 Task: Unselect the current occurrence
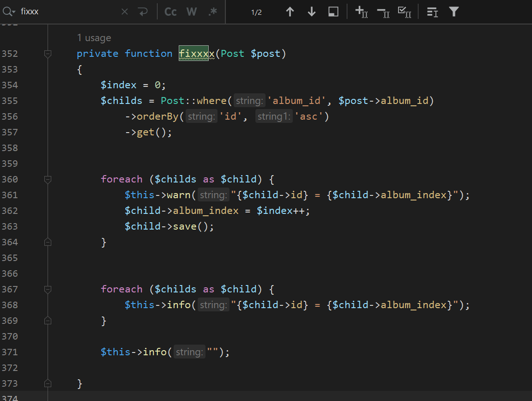pos(383,12)
